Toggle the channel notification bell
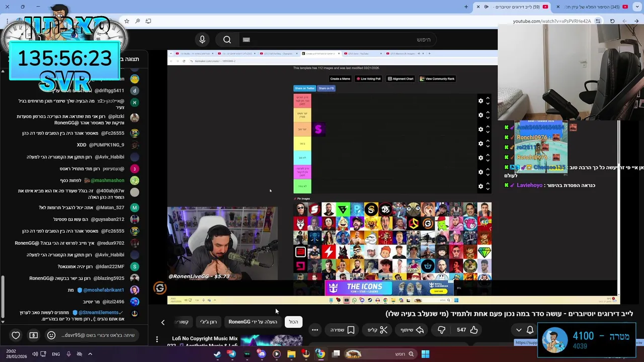Viewport: 644px width, 362px height. pos(530,330)
